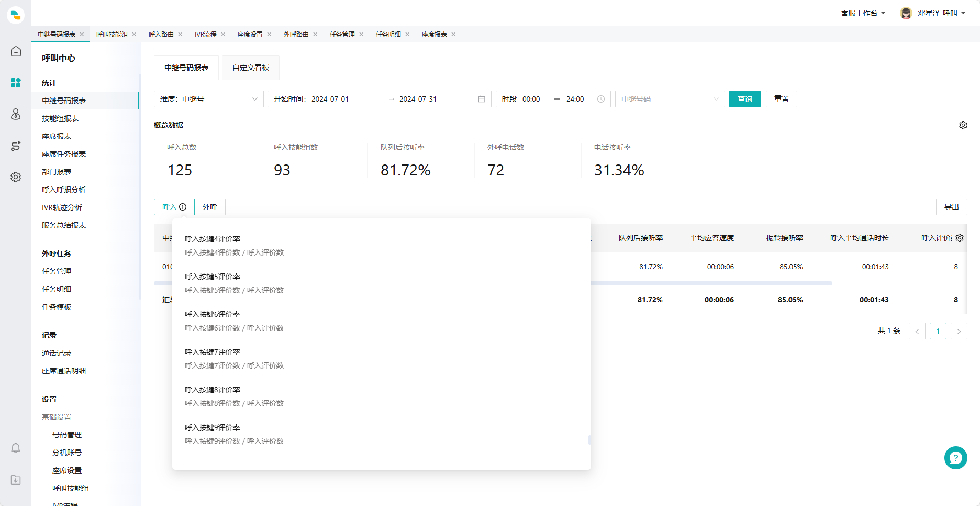Close the 呼入路由 tab
Image resolution: width=980 pixels, height=506 pixels.
pos(180,34)
